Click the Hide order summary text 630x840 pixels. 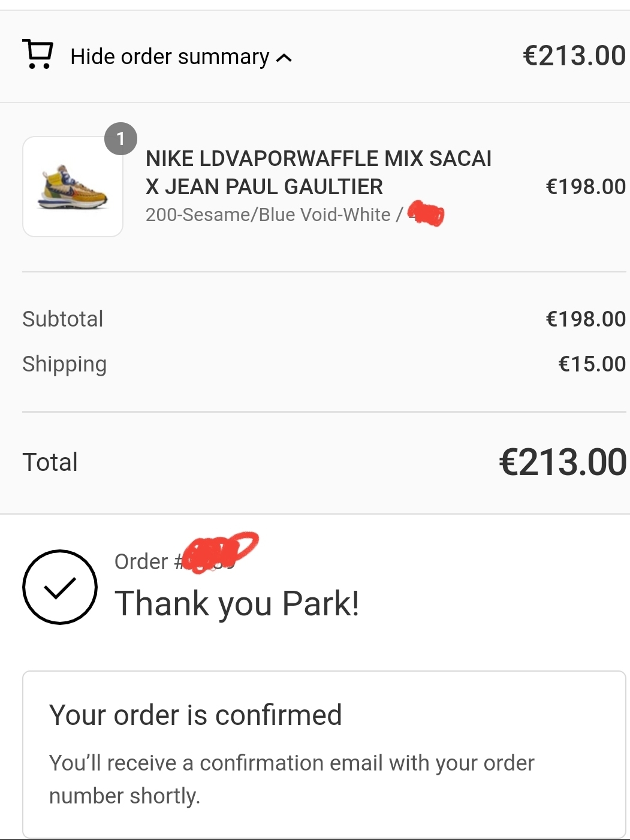tap(170, 57)
